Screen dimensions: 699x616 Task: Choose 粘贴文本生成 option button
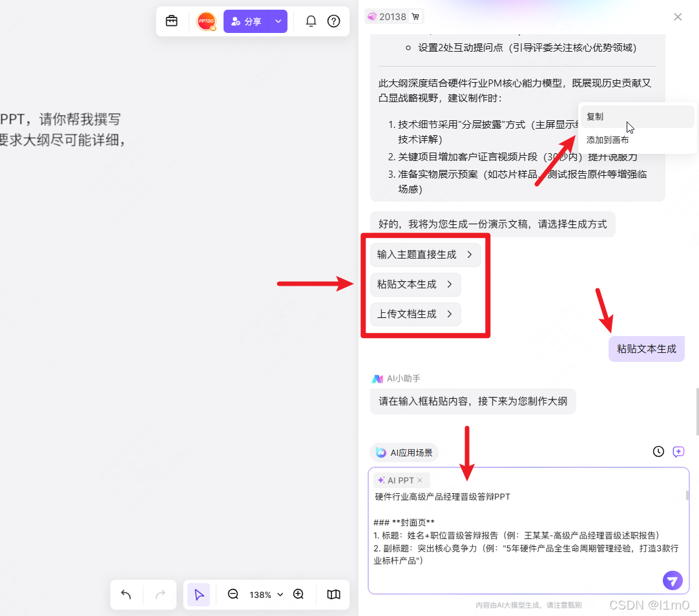click(415, 284)
